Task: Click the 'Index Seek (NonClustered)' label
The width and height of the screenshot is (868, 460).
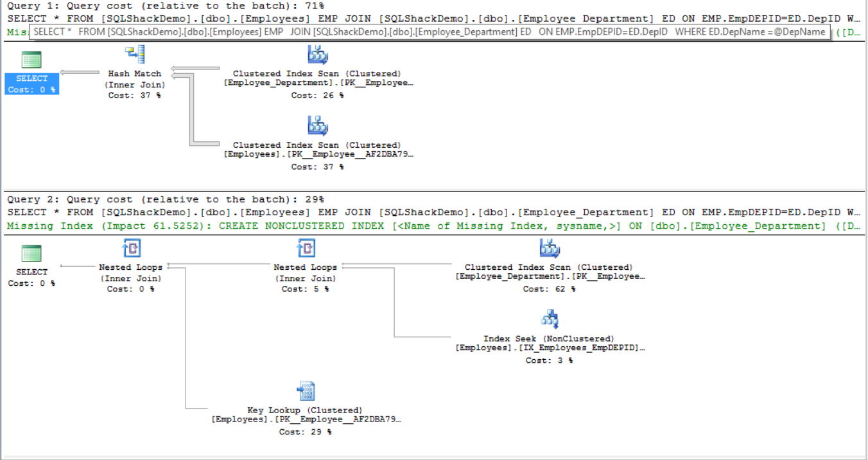Action: coord(549,339)
